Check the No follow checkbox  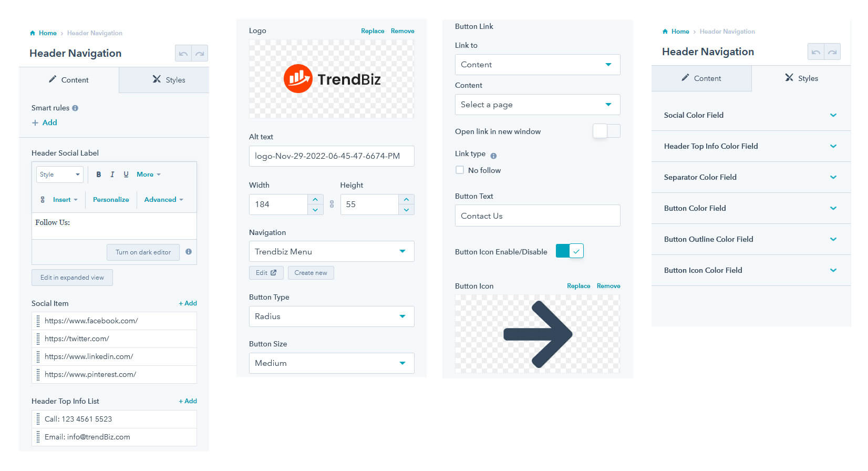[x=460, y=170]
